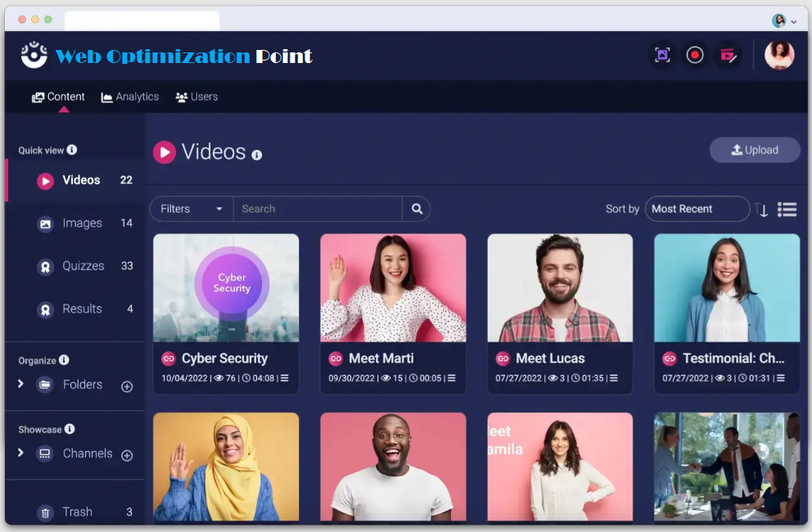812x532 pixels.
Task: Open the Users tab
Action: point(196,97)
